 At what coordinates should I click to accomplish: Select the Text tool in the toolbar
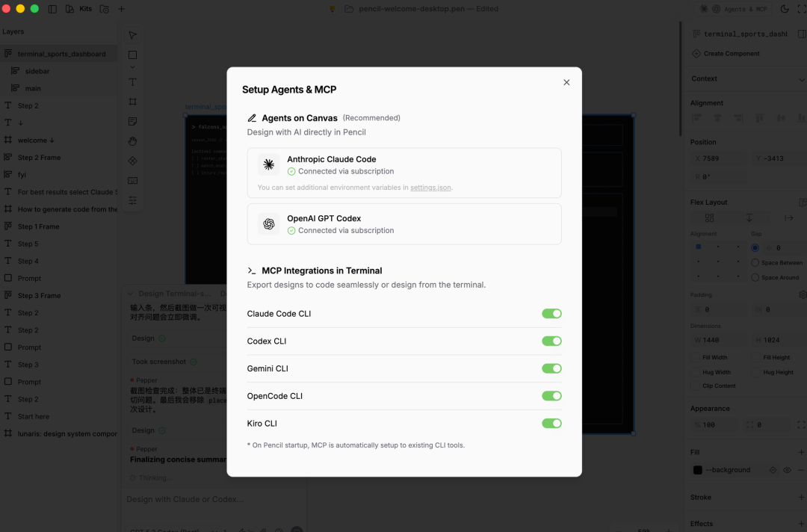pos(132,82)
